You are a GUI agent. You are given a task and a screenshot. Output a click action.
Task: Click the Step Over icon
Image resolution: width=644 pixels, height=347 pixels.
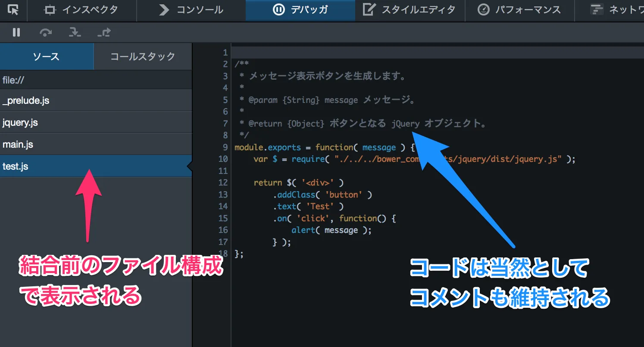coord(45,32)
